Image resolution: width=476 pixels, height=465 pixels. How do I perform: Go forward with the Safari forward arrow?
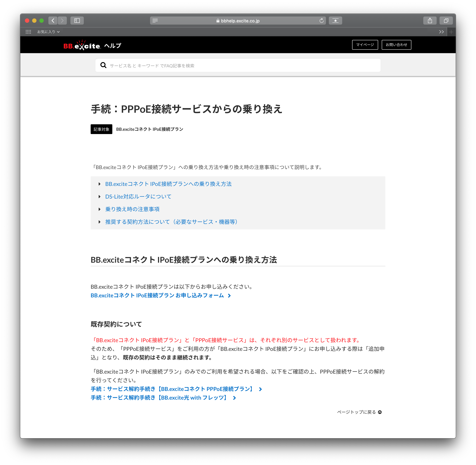click(62, 21)
